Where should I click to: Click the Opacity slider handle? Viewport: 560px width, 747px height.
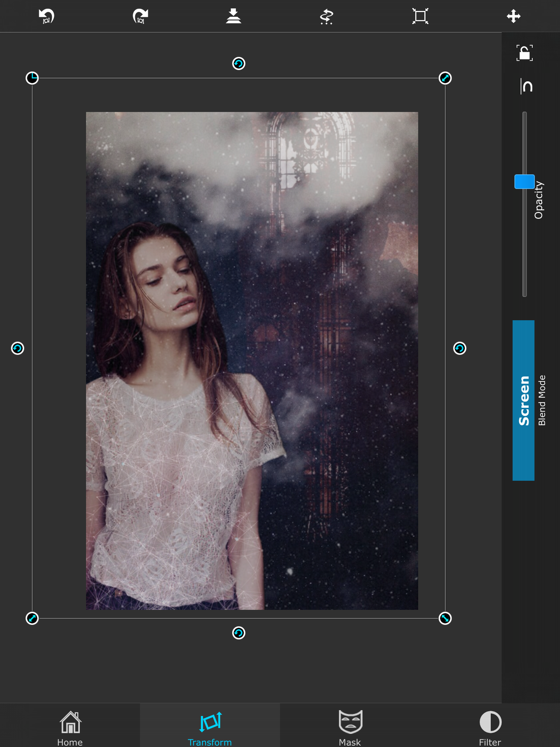525,182
